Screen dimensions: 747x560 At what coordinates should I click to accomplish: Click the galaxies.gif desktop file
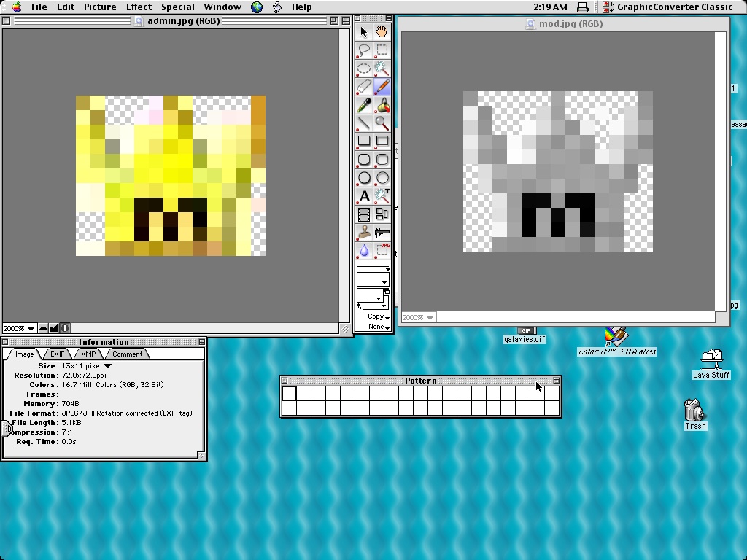point(525,335)
